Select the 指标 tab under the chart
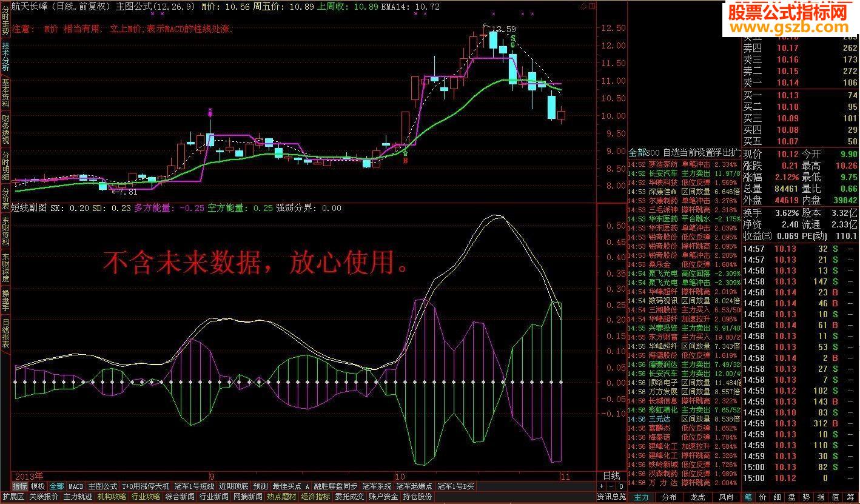Viewport: 860px width, 504px height. tap(20, 486)
